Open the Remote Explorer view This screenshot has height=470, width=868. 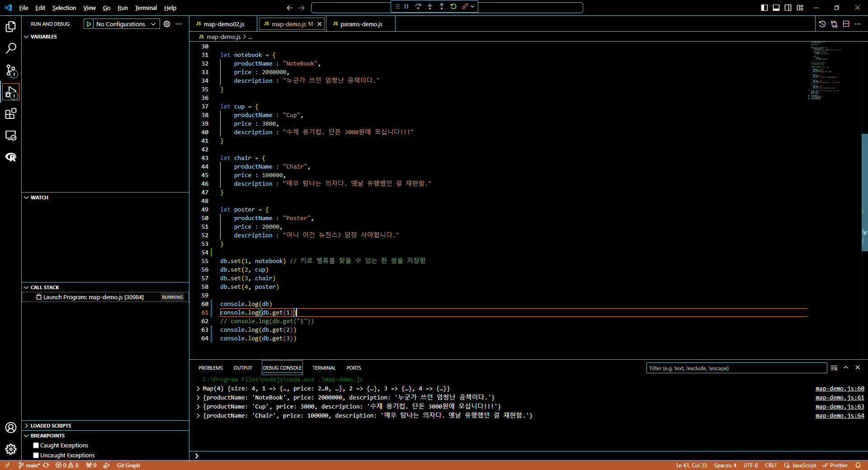click(11, 135)
